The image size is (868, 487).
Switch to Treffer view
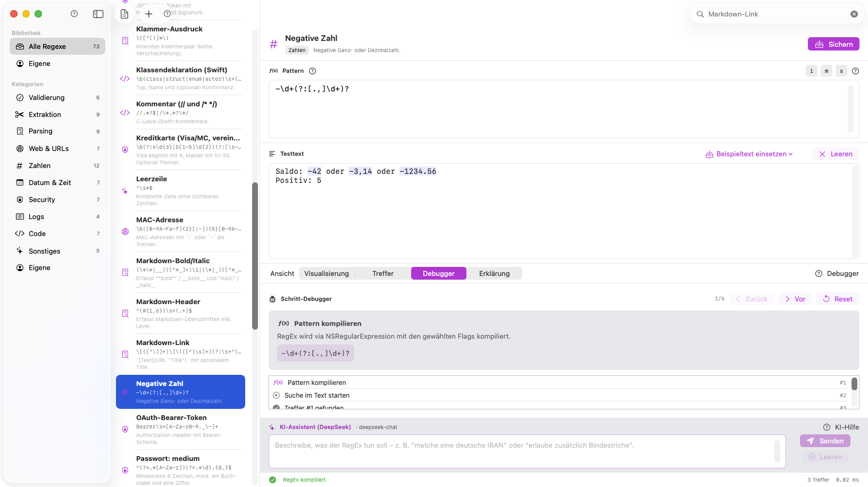click(x=383, y=273)
